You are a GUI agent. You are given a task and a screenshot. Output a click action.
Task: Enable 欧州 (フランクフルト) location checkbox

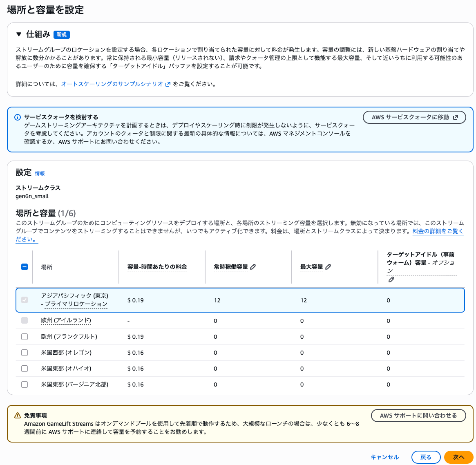click(x=24, y=337)
